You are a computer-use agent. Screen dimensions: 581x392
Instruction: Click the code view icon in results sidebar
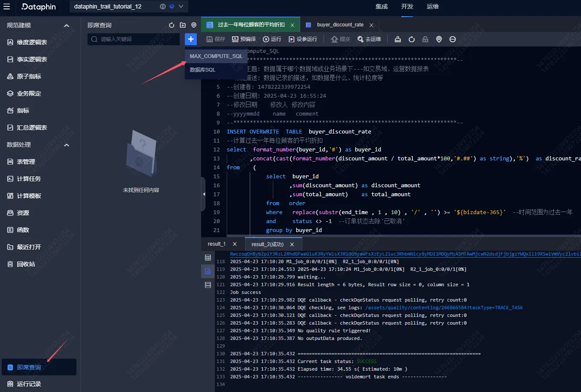point(208,285)
